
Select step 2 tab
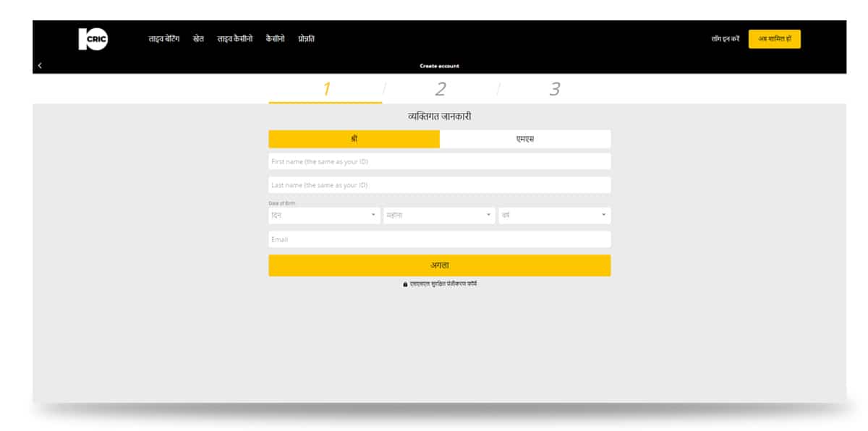click(x=440, y=90)
